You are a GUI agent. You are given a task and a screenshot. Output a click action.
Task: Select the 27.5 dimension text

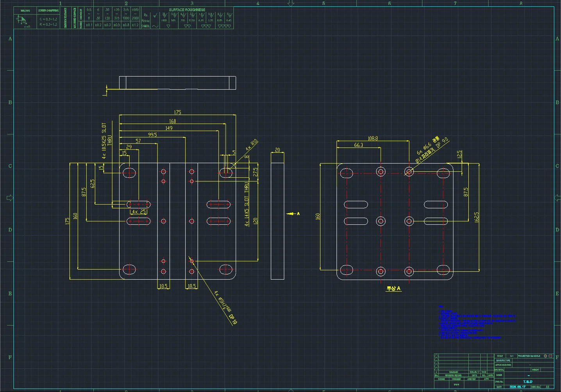(255, 172)
